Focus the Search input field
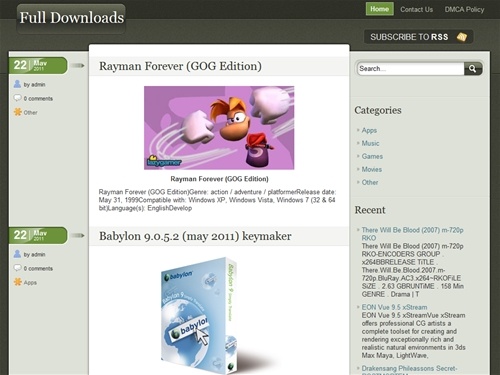Image resolution: width=500 pixels, height=375 pixels. [411, 69]
